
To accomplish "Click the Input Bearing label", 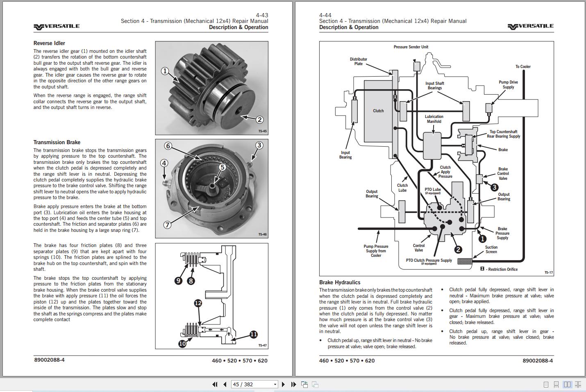I will pos(345,155).
